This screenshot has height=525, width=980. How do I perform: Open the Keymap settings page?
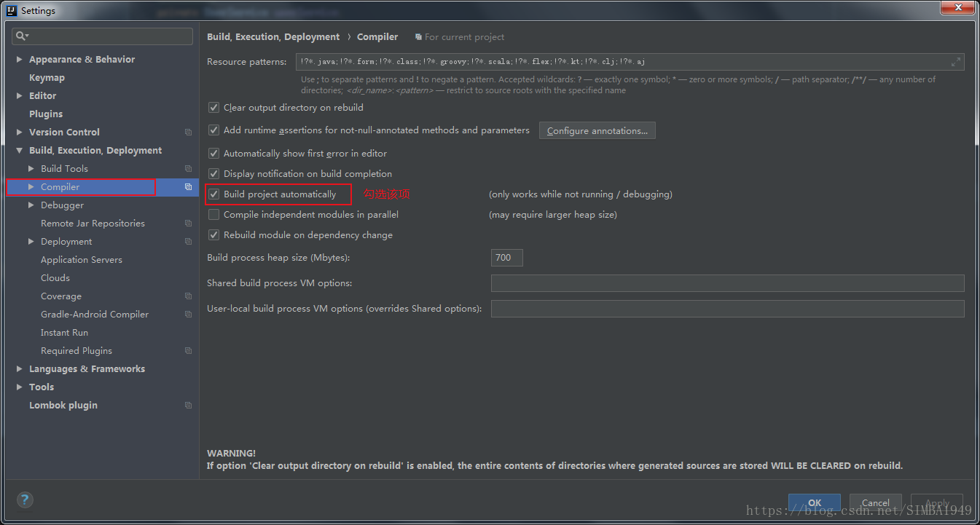pyautogui.click(x=47, y=78)
